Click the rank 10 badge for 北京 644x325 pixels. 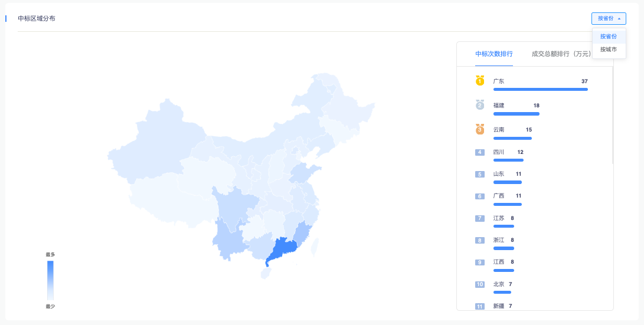click(480, 284)
